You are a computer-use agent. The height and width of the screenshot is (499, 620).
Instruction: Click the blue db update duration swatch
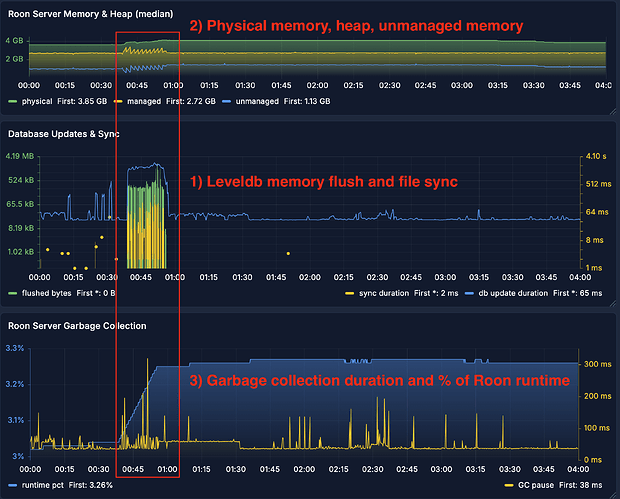(x=469, y=293)
